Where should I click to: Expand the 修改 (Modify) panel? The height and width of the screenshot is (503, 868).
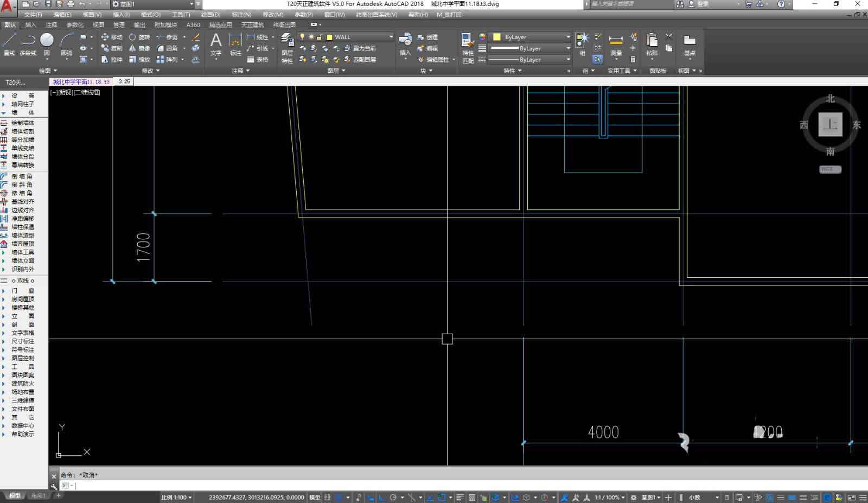tap(151, 71)
